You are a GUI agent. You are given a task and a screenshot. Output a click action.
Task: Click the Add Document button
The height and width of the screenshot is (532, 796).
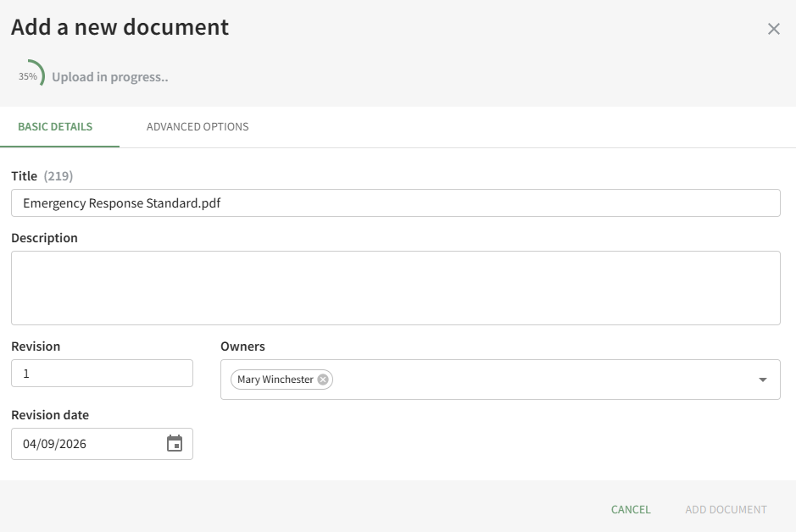point(726,510)
